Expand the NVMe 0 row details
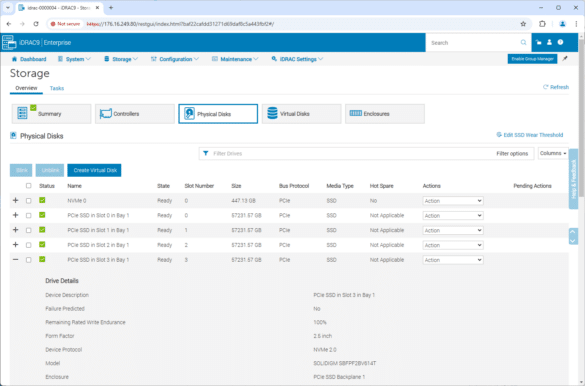Image resolution: width=585 pixels, height=386 pixels. [x=15, y=200]
